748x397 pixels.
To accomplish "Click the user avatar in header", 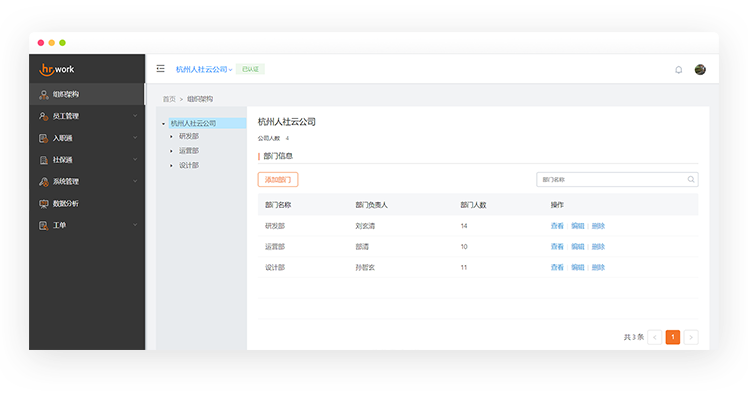I will (700, 70).
